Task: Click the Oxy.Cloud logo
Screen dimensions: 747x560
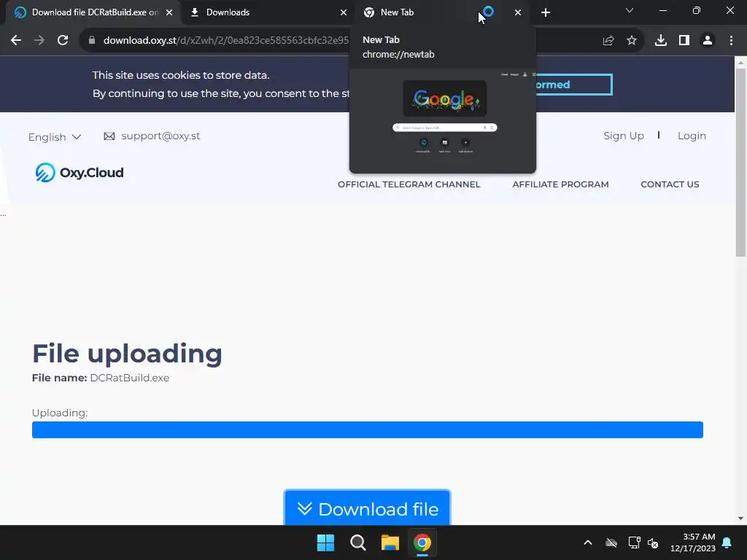Action: click(80, 172)
